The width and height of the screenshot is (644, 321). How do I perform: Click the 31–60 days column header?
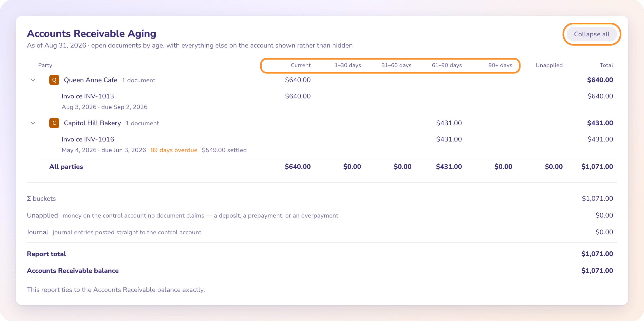pyautogui.click(x=396, y=65)
